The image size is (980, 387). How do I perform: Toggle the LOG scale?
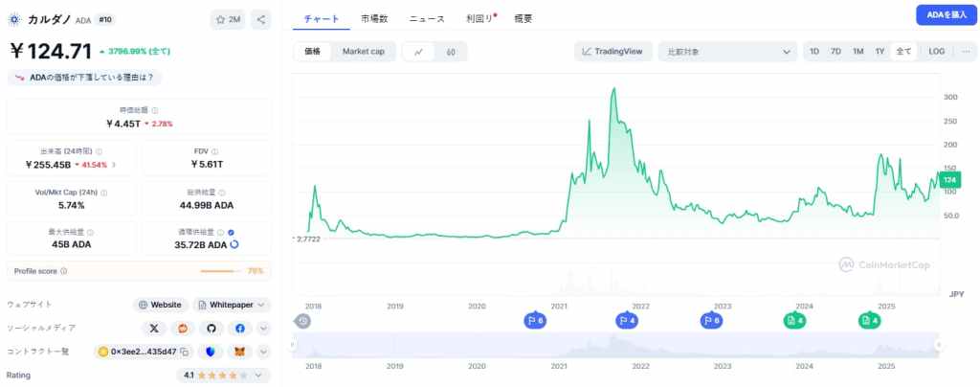click(x=936, y=52)
